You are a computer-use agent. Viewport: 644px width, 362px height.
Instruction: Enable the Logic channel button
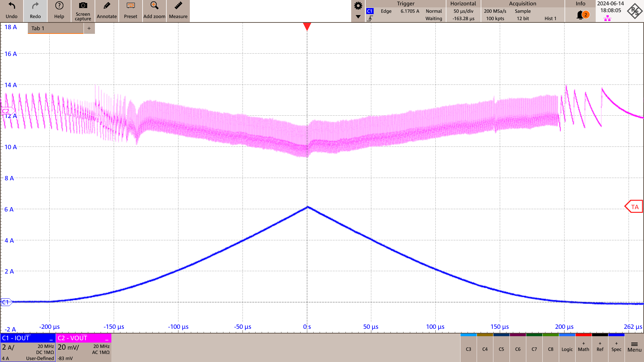pos(567,349)
